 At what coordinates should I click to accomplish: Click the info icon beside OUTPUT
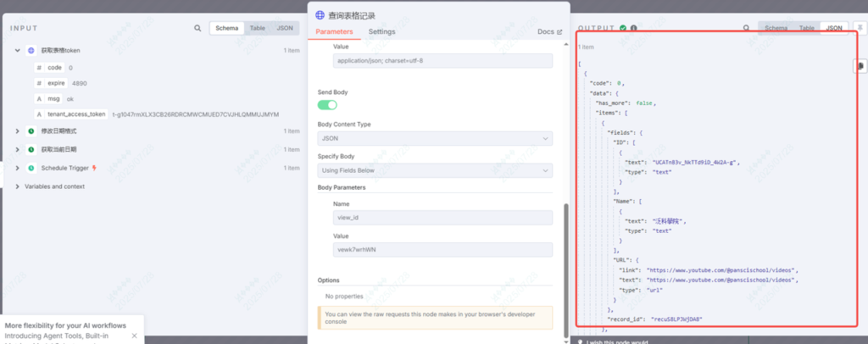coord(633,28)
